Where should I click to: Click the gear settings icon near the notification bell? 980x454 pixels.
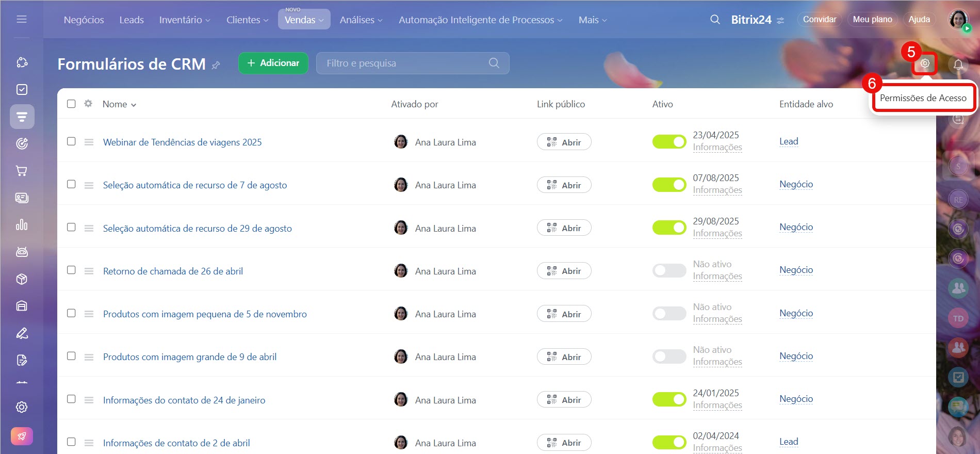tap(925, 63)
